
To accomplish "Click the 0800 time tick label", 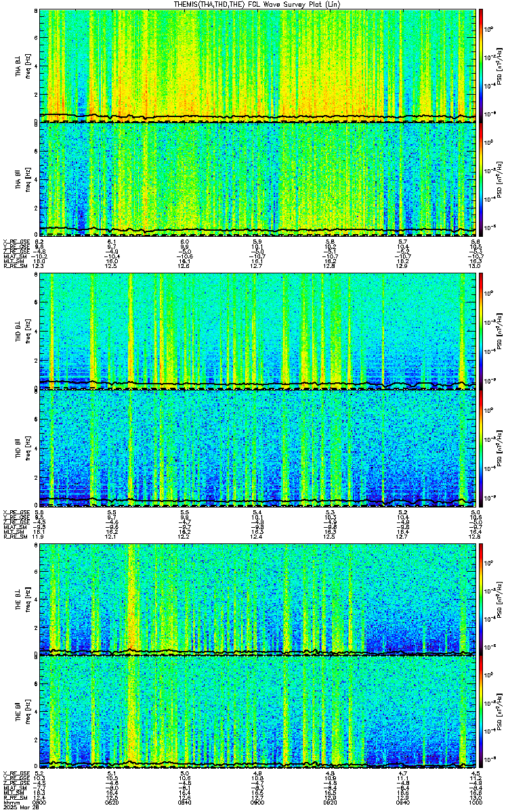I will pyautogui.click(x=39, y=802).
